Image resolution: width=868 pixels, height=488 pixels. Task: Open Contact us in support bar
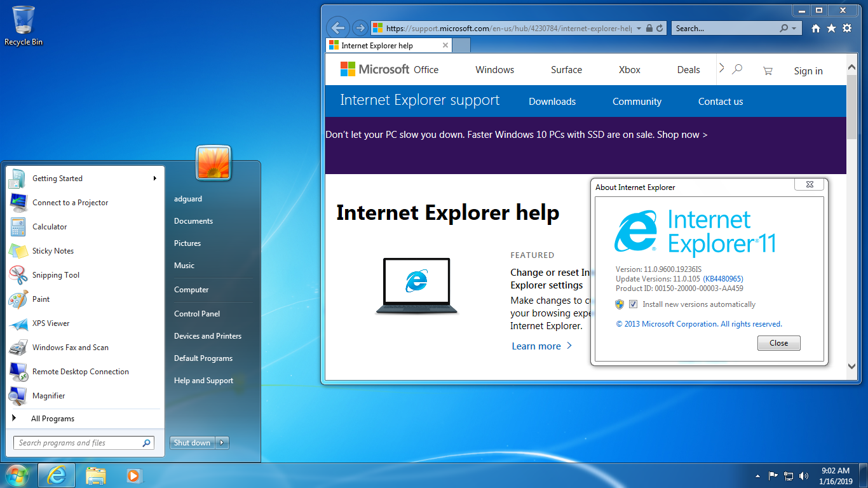tap(721, 102)
